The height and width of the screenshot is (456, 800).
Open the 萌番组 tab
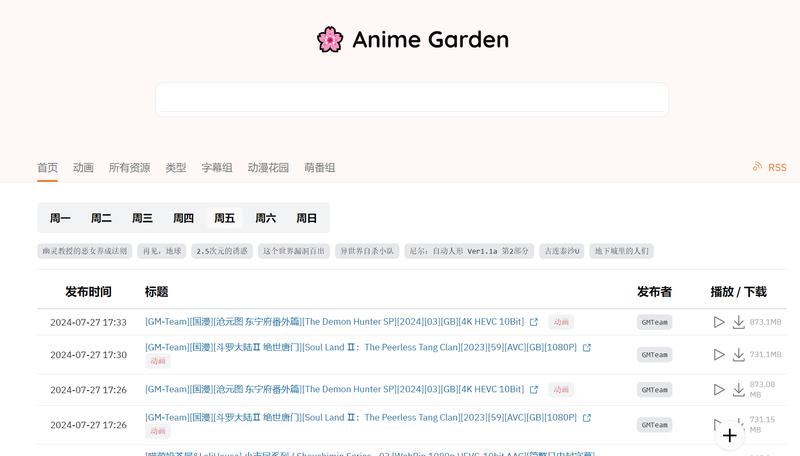click(x=320, y=167)
